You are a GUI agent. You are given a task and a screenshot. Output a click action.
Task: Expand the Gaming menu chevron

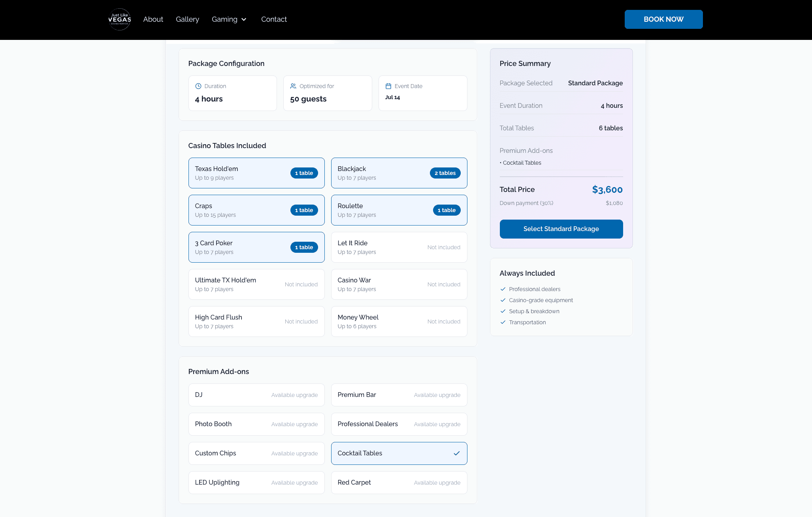tap(244, 19)
